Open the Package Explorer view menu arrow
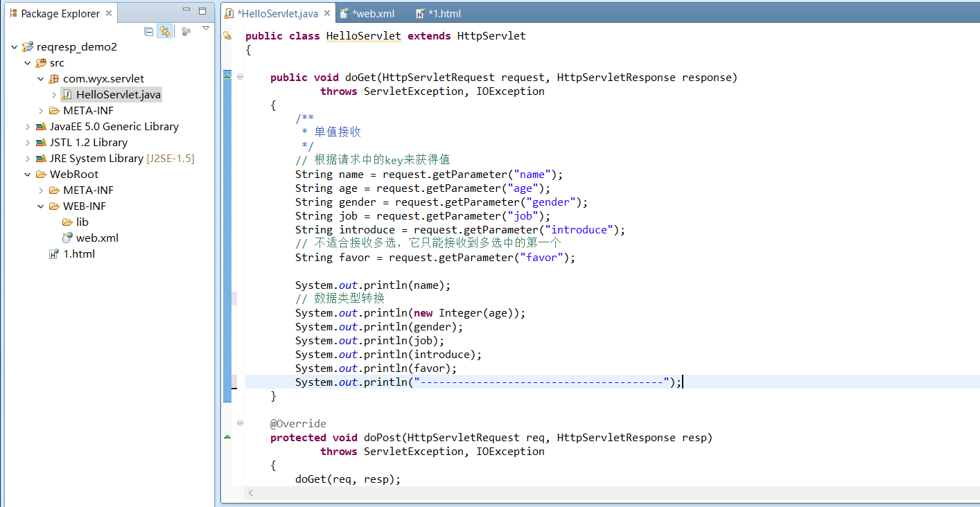This screenshot has width=980, height=507. coord(206,29)
